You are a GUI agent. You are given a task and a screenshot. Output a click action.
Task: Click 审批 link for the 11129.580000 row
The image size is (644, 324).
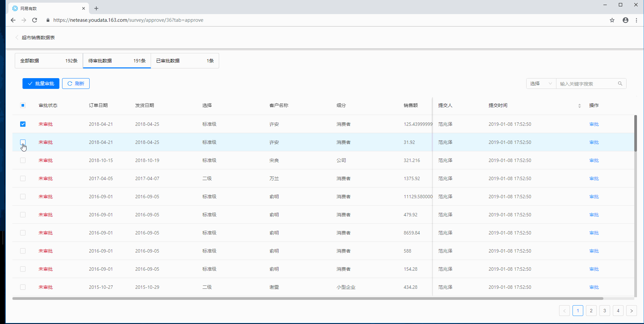(x=594, y=197)
